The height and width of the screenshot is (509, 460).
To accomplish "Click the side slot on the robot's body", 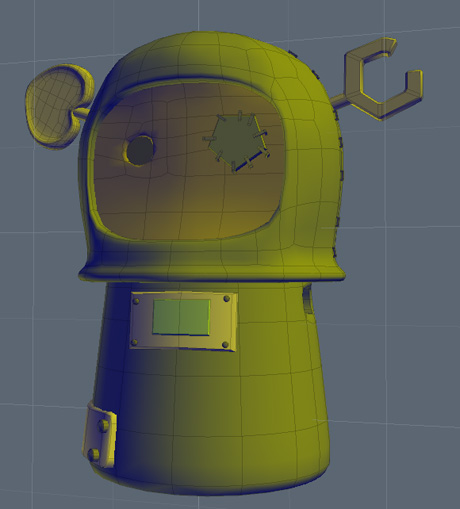I will point(308,299).
